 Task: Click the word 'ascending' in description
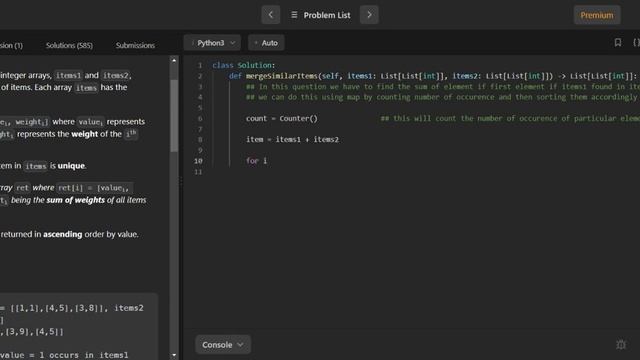62,234
